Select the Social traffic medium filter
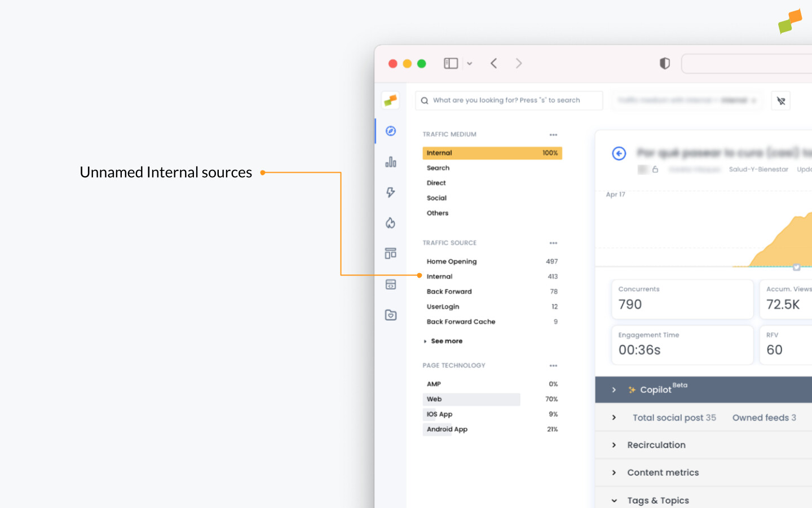This screenshot has width=812, height=508. [x=436, y=198]
